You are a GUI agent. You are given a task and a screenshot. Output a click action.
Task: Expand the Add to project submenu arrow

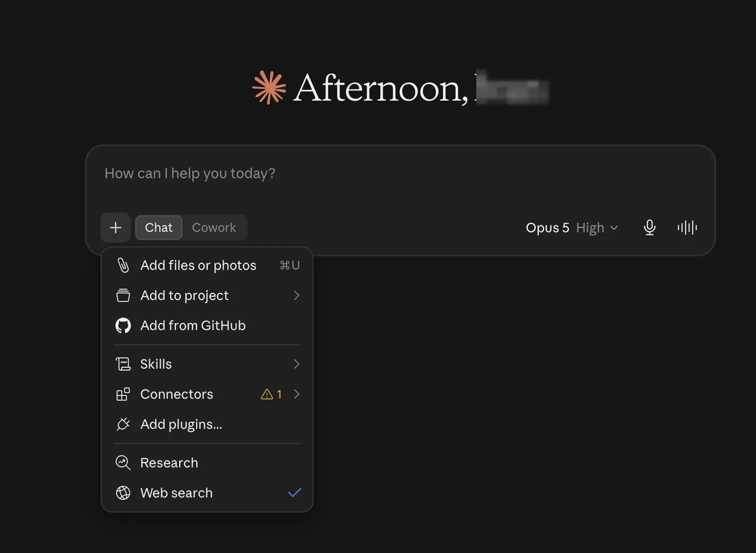click(296, 295)
